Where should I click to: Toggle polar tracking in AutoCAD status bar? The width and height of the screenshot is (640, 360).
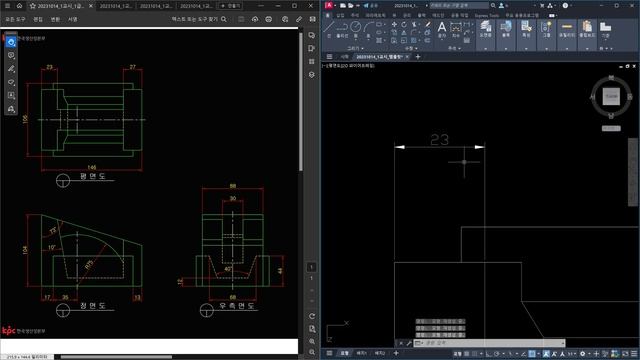click(x=497, y=353)
